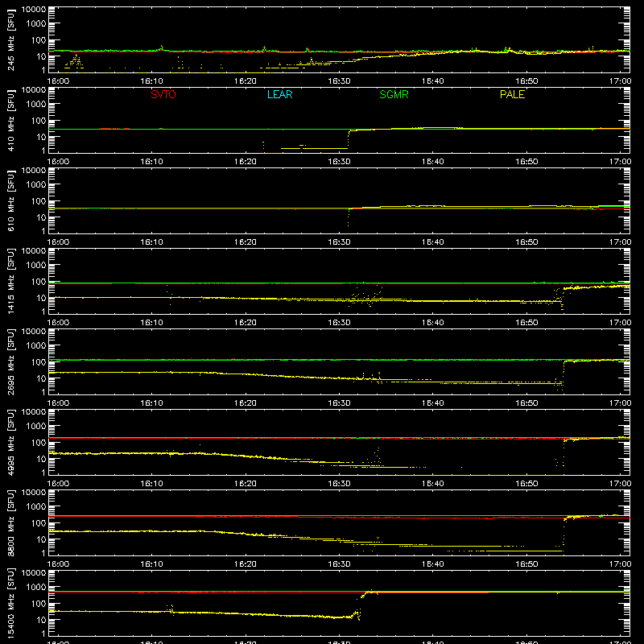644x644 pixels.
Task: Click the 16:30 time tick under 245 MHz panel
Action: pos(339,81)
